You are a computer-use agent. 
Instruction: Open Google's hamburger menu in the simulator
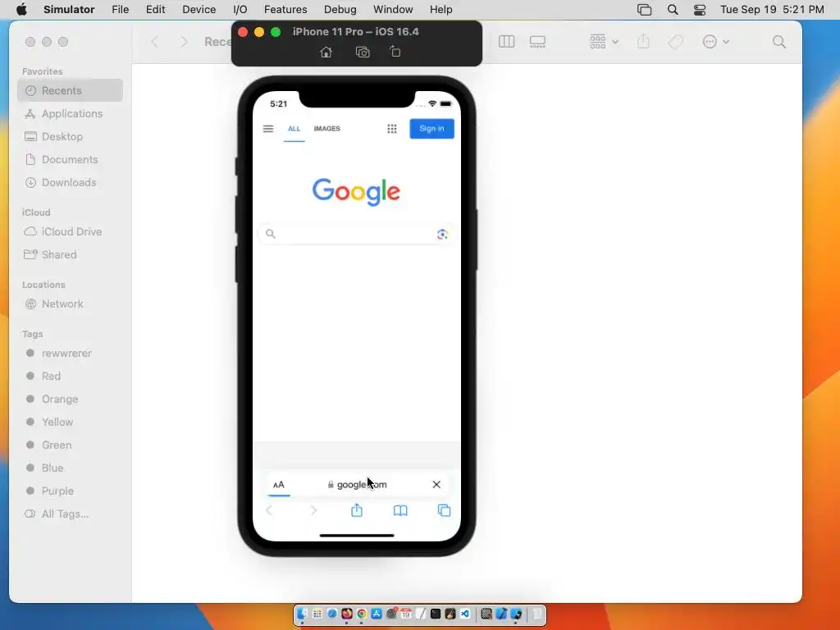[x=268, y=129]
